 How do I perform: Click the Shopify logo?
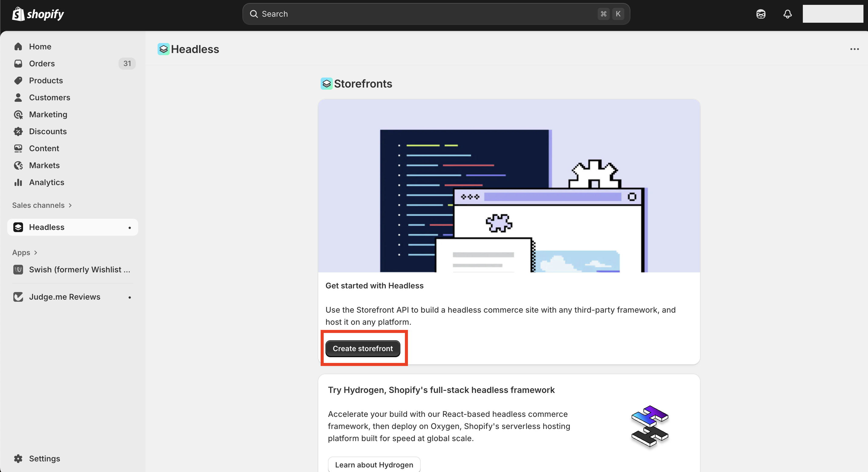pyautogui.click(x=38, y=14)
